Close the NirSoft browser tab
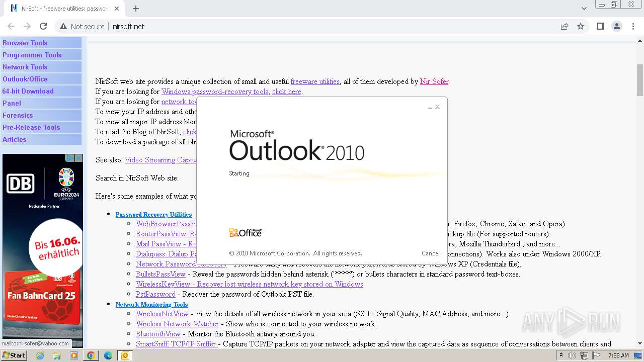 click(117, 9)
